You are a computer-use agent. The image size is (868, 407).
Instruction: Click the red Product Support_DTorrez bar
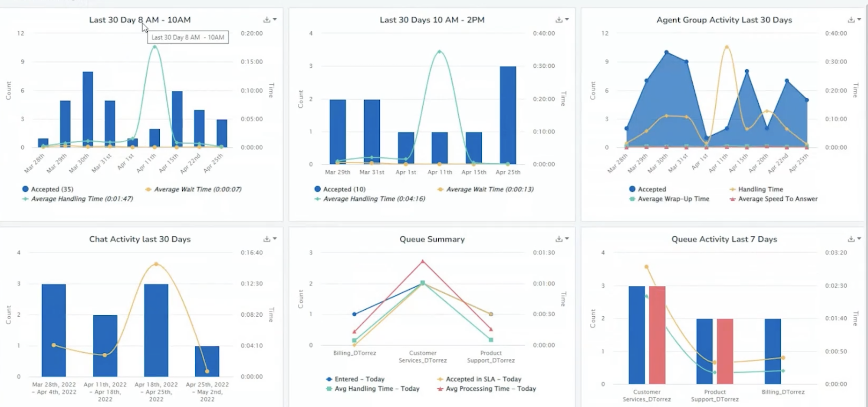coord(725,351)
